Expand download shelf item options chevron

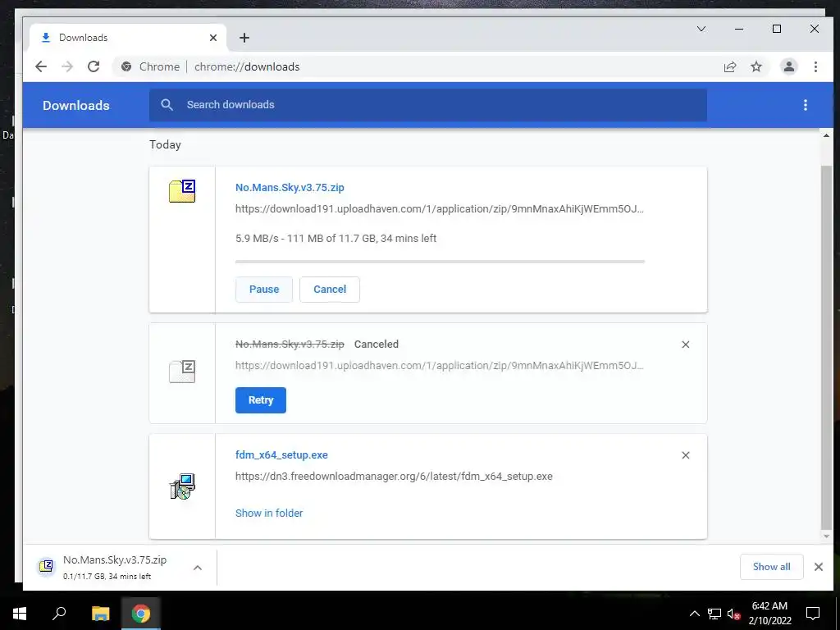(198, 568)
